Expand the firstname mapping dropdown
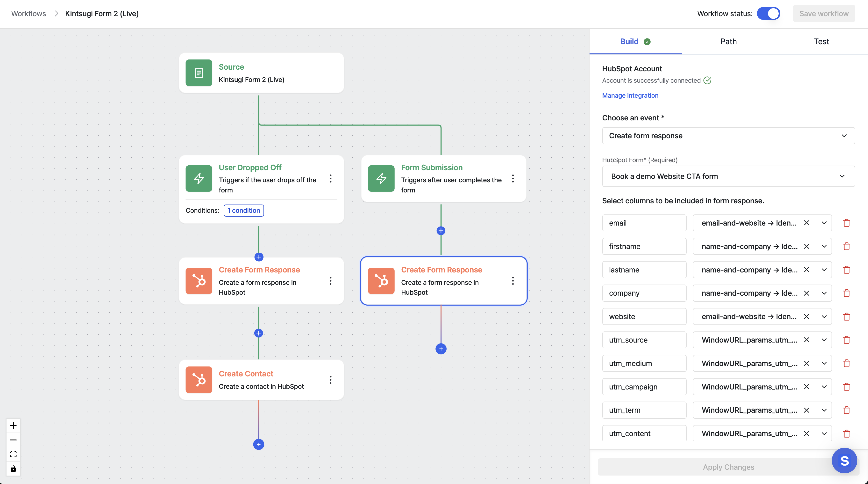This screenshot has height=484, width=868. click(x=824, y=246)
